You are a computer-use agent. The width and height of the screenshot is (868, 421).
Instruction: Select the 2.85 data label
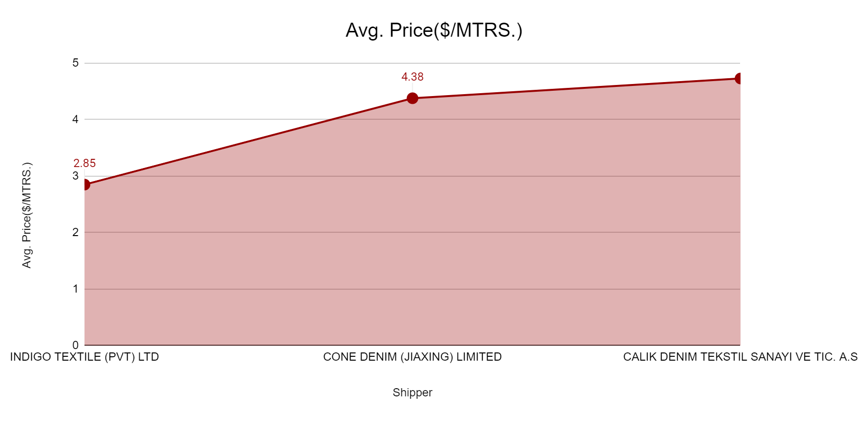pyautogui.click(x=84, y=163)
